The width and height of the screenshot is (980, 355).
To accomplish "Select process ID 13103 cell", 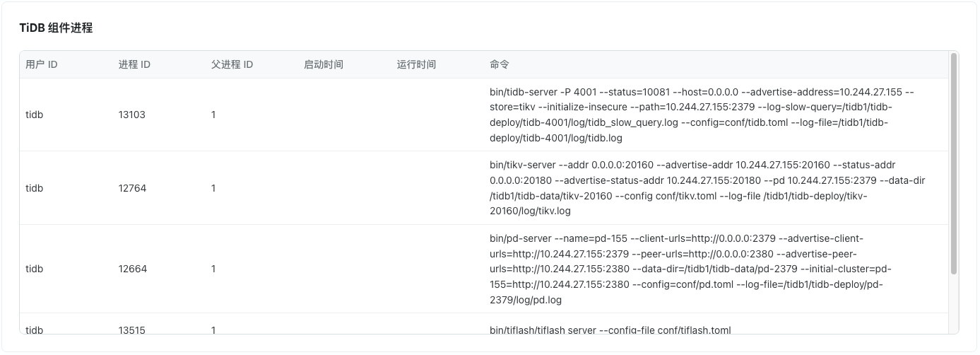I will [132, 115].
